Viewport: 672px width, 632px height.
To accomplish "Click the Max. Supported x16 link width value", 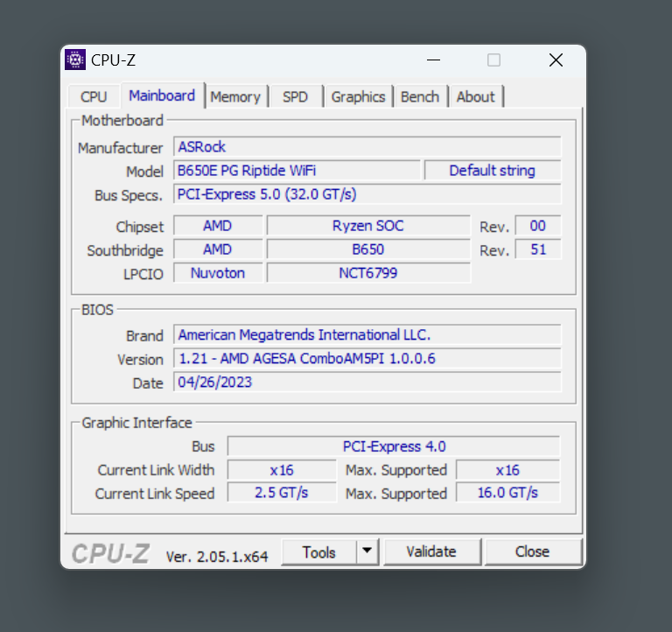I will pos(507,470).
